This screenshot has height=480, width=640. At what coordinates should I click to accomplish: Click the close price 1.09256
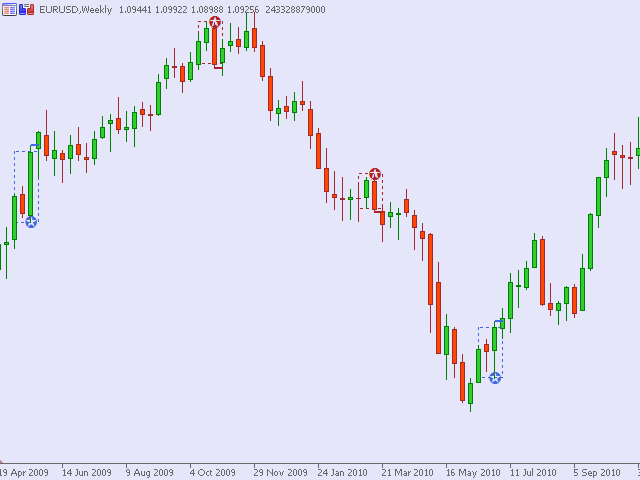[243, 9]
